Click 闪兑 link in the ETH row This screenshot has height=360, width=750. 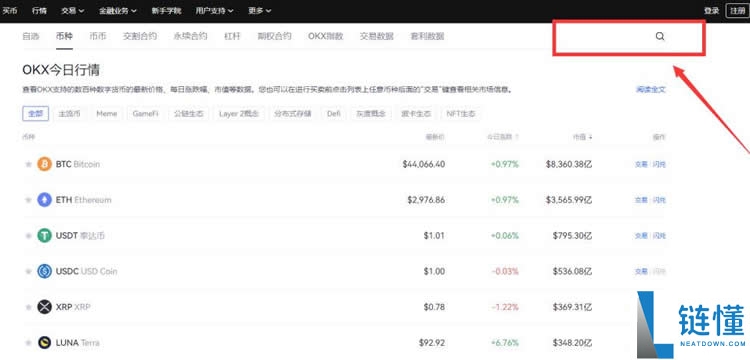coord(659,200)
